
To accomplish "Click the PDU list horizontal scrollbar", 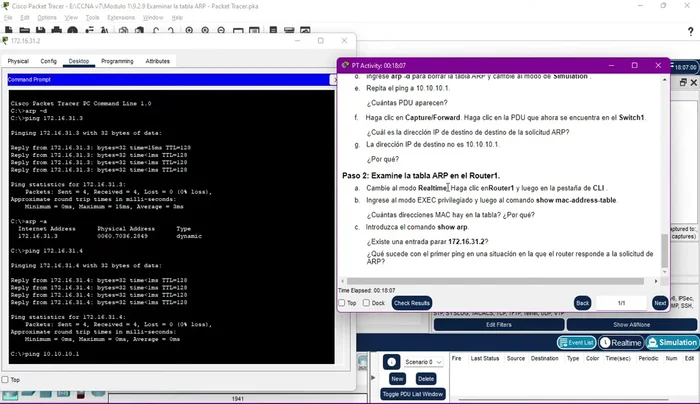I will (563, 400).
